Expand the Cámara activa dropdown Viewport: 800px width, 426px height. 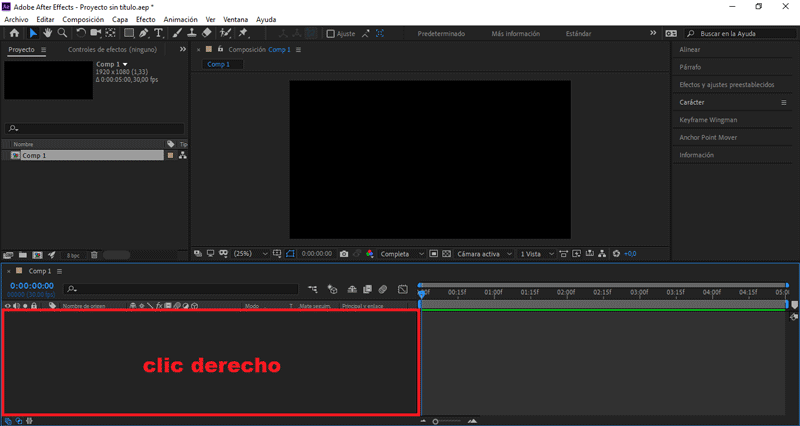pos(485,254)
